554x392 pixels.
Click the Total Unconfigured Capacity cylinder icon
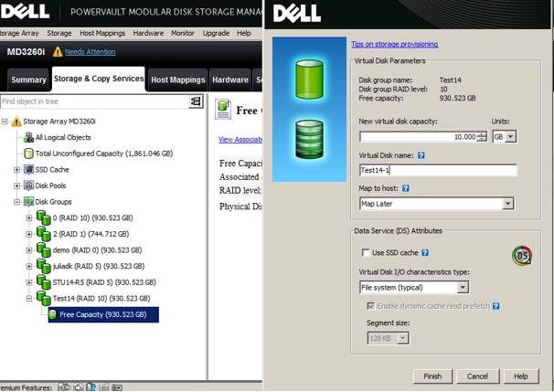click(28, 154)
